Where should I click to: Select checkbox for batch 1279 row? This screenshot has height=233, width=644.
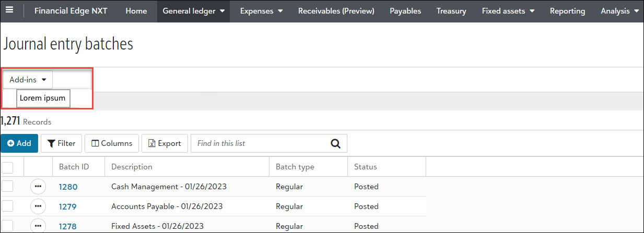click(x=7, y=206)
